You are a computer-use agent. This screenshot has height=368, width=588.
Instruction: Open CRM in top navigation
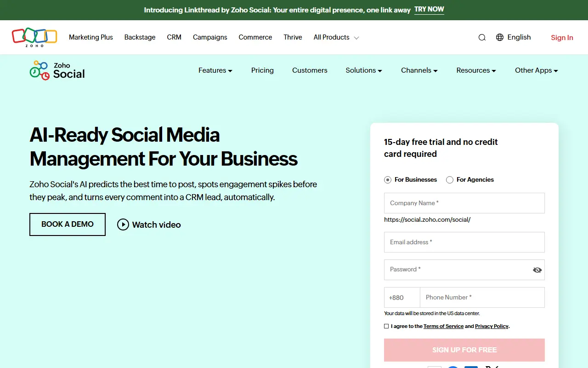click(174, 37)
